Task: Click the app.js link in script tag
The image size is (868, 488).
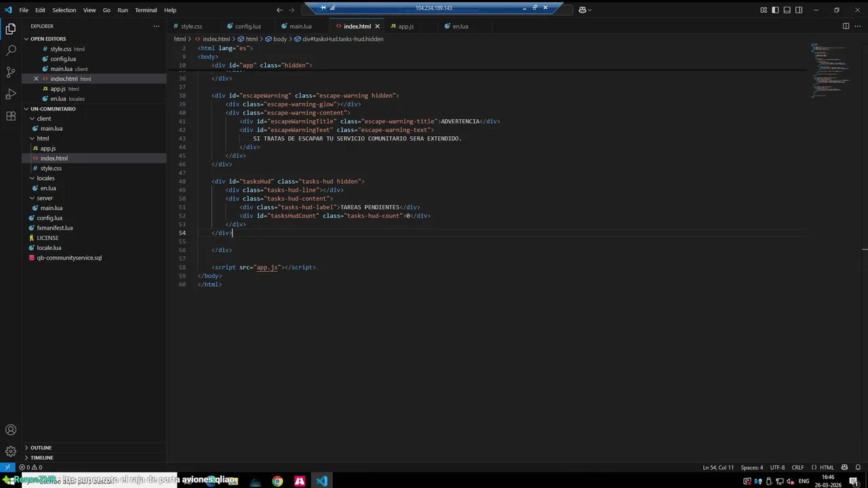Action: (x=267, y=267)
